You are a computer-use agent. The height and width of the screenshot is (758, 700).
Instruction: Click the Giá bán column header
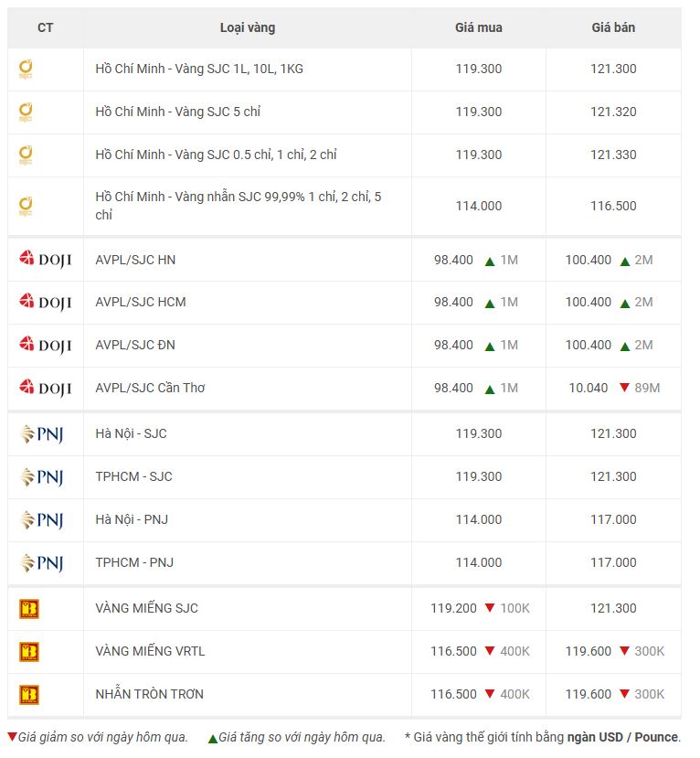(613, 27)
